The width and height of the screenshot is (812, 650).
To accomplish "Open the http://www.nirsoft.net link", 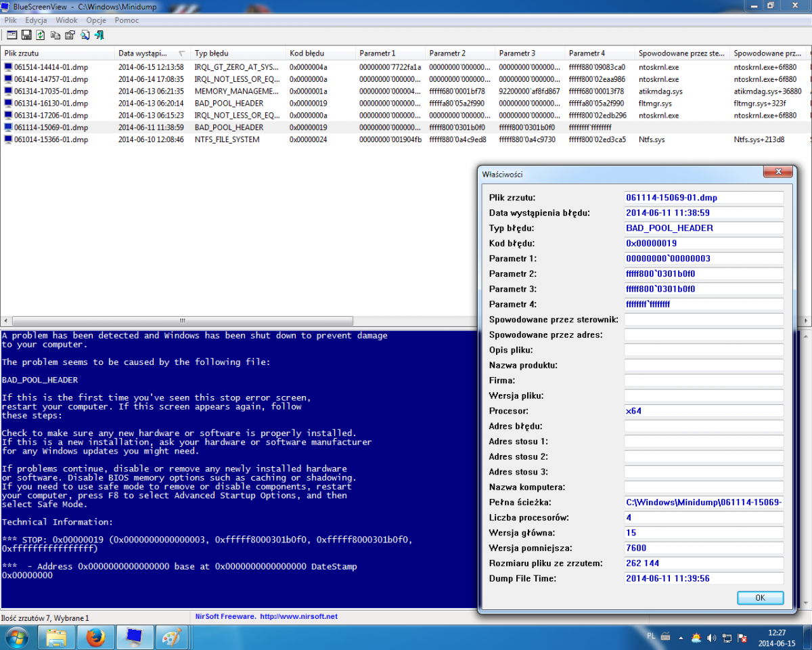I will [x=298, y=617].
